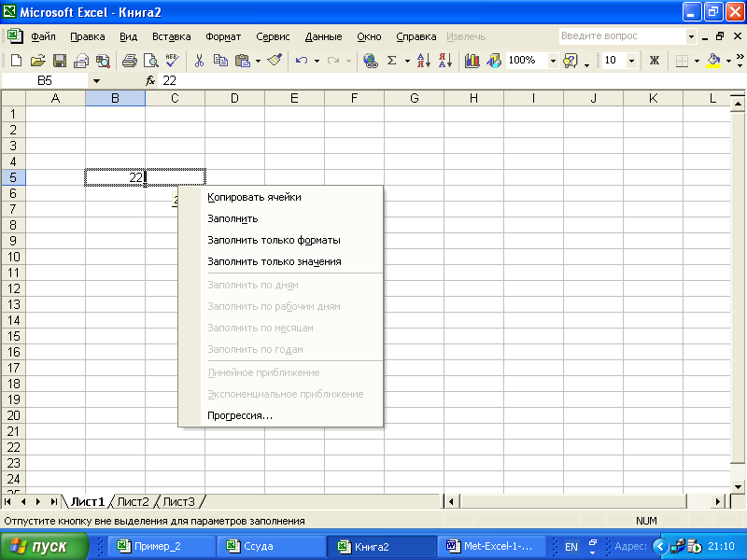Screen dimensions: 747x560
Task: Click the Insert Hyperlink globe icon
Action: pyautogui.click(x=370, y=61)
